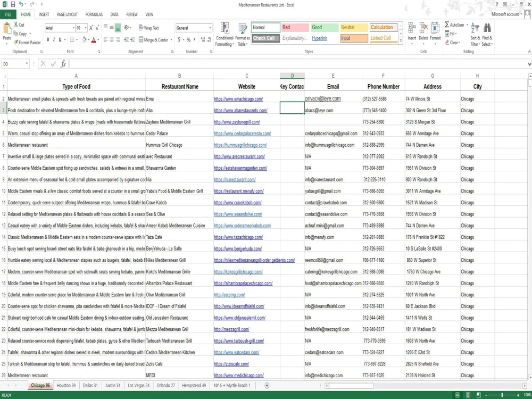Screen dimensions: 532x399
Task: Add new sheet with plus icon
Action: coord(267,385)
